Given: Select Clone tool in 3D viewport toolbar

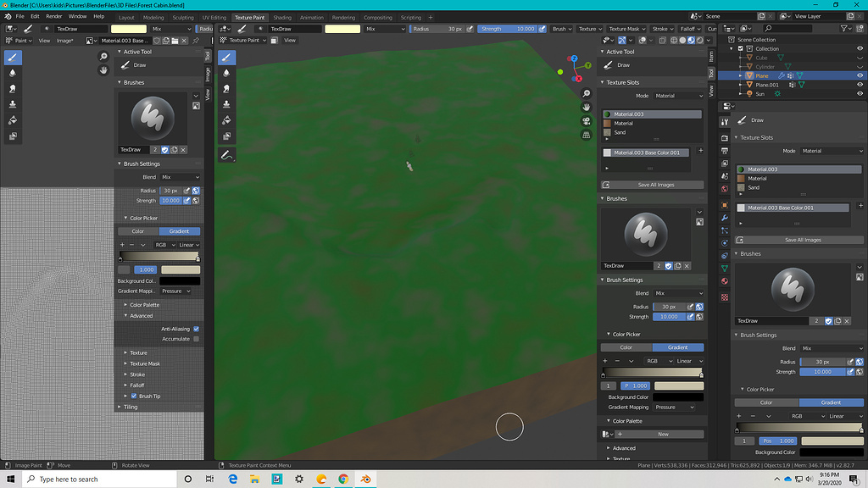Looking at the screenshot, I should click(x=226, y=104).
